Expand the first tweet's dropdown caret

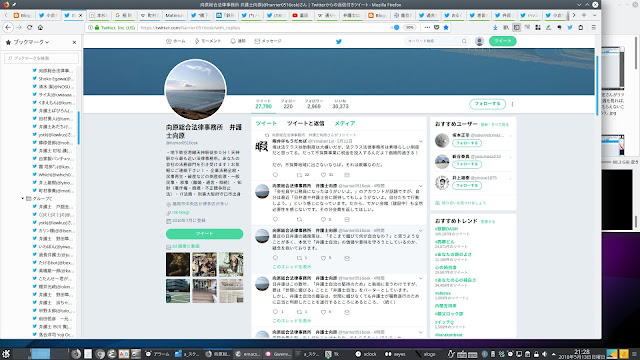[421, 141]
